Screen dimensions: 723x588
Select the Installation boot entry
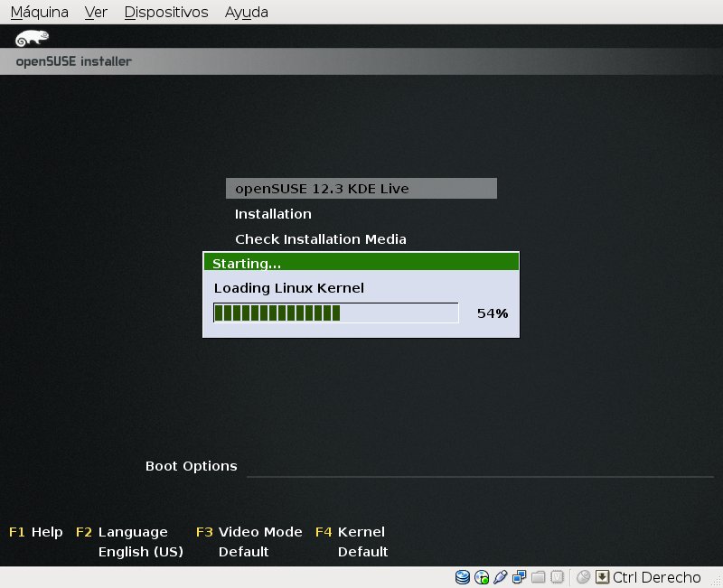coord(274,214)
